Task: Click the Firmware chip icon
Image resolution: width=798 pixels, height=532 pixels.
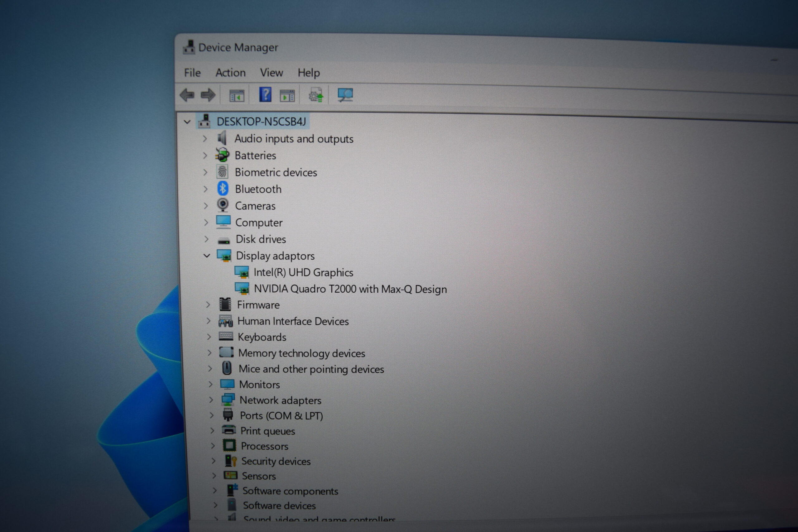Action: [225, 304]
